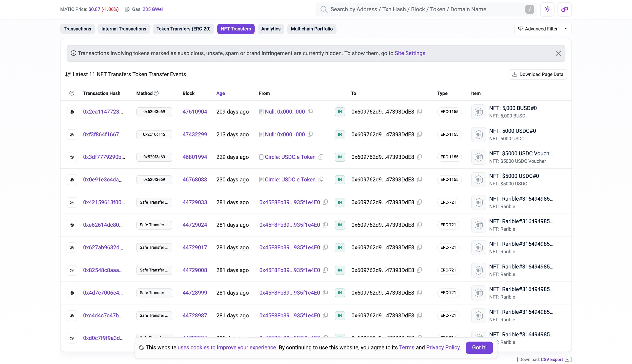632x364 pixels.
Task: Select the NFT Transfers tab
Action: tap(236, 29)
